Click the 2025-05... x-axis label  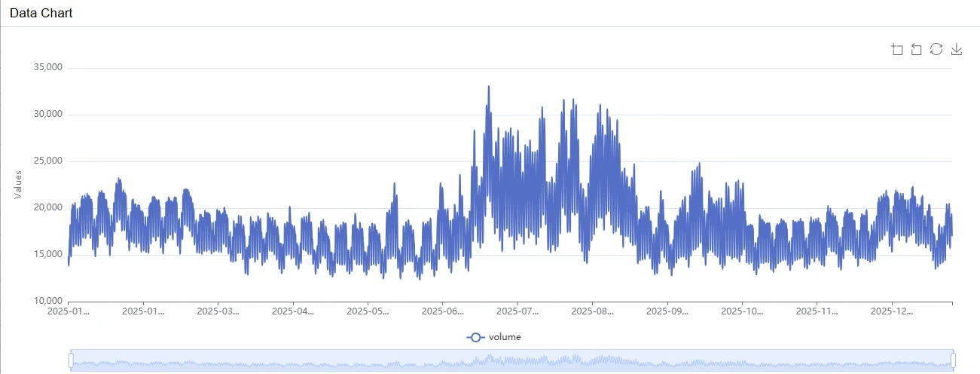pyautogui.click(x=368, y=311)
